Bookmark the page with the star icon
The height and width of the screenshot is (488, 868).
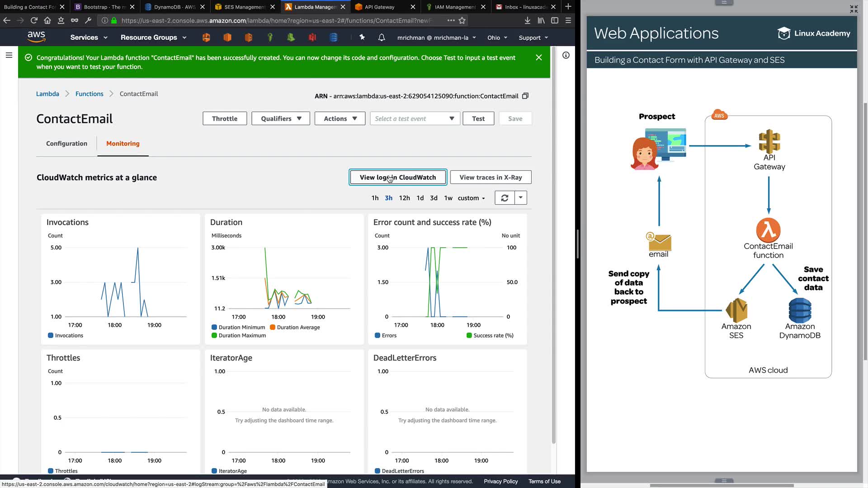pyautogui.click(x=462, y=20)
